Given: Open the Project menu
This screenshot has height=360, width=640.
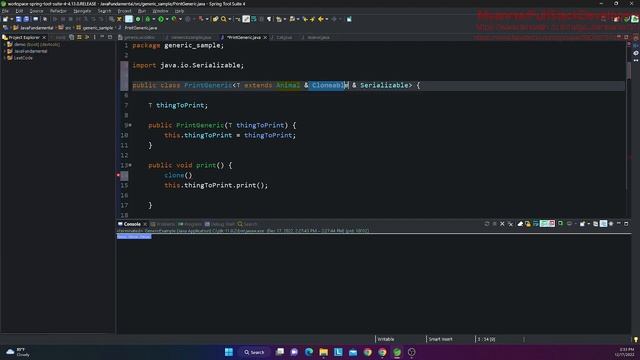Looking at the screenshot, I should [x=124, y=11].
